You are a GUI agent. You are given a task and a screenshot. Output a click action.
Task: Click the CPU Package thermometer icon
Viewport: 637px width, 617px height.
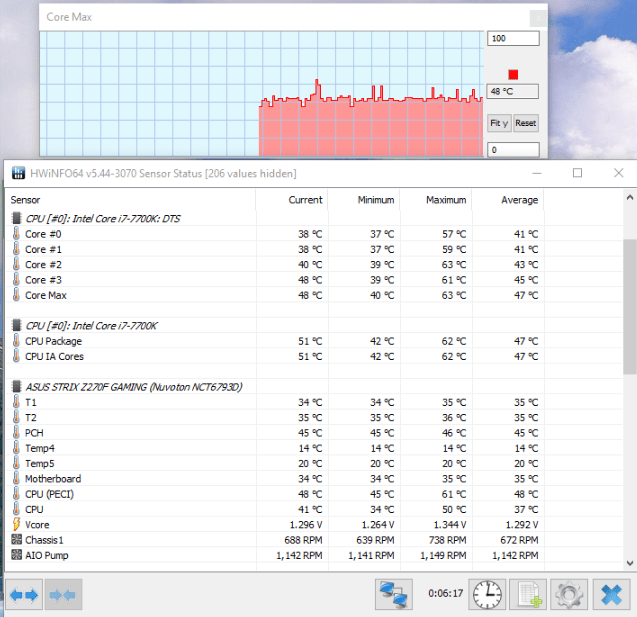[16, 340]
